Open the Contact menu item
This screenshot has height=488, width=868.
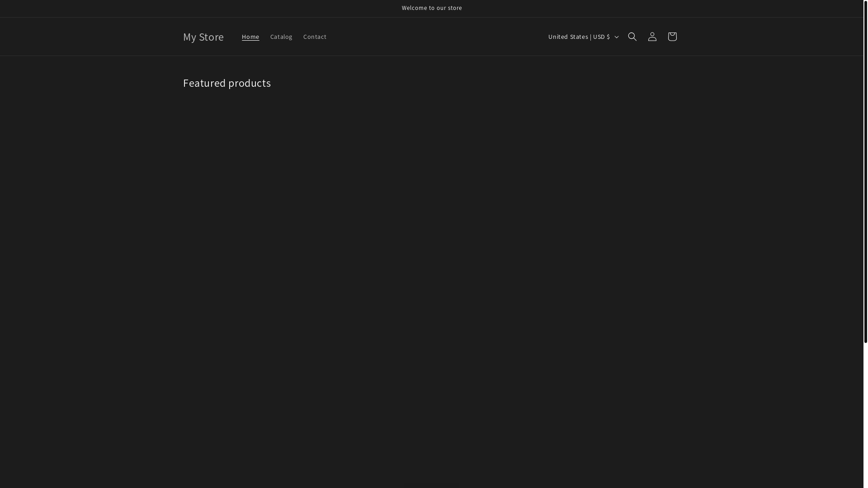tap(315, 37)
